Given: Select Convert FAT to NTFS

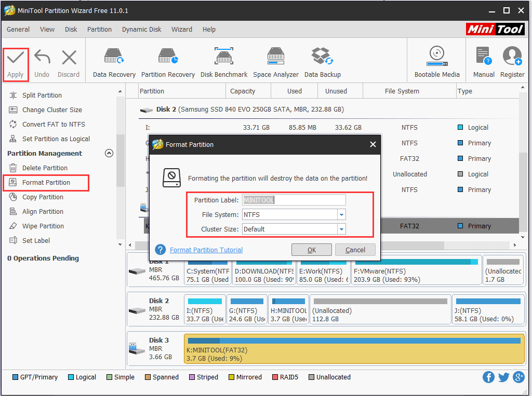Looking at the screenshot, I should point(54,125).
